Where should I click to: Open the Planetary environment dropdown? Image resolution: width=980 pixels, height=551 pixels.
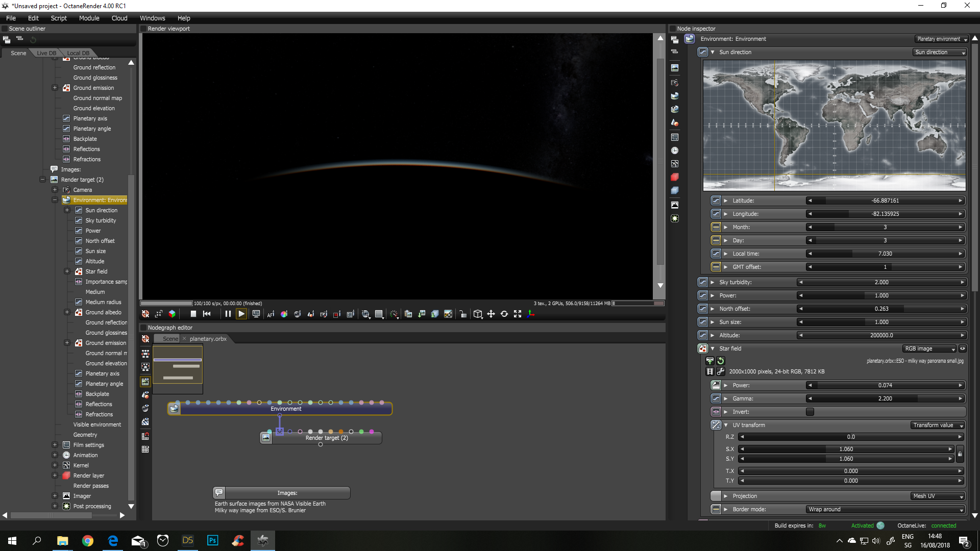(x=942, y=39)
